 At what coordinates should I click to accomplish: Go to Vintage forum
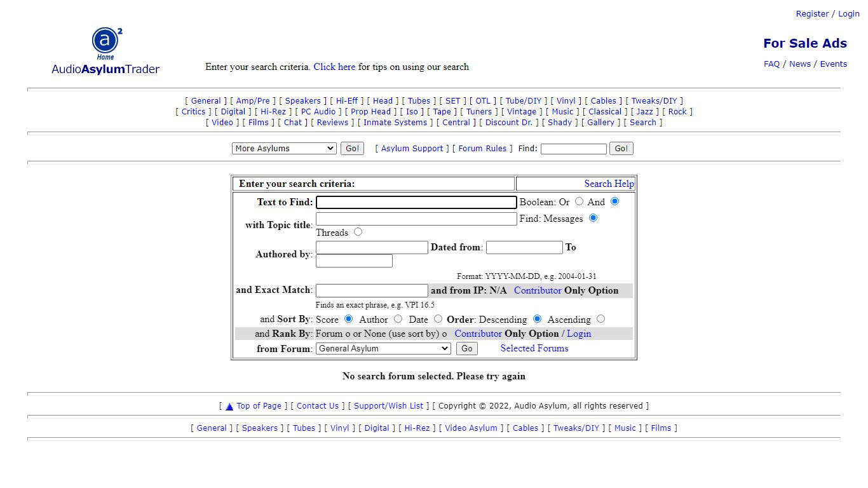pos(522,111)
